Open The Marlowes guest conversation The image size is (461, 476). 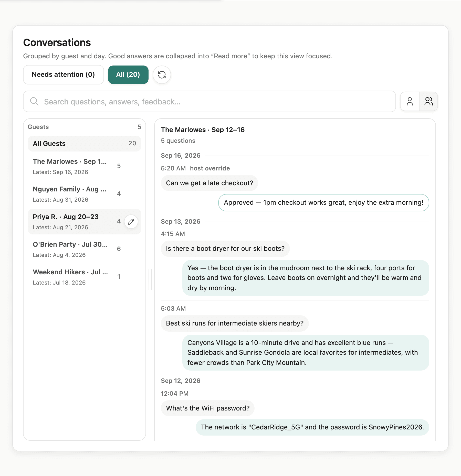point(85,166)
